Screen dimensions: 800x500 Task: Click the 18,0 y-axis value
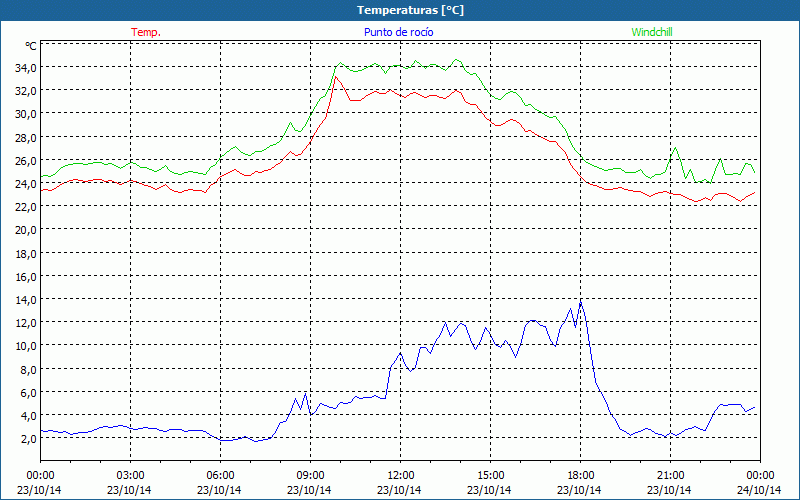[x=26, y=253]
